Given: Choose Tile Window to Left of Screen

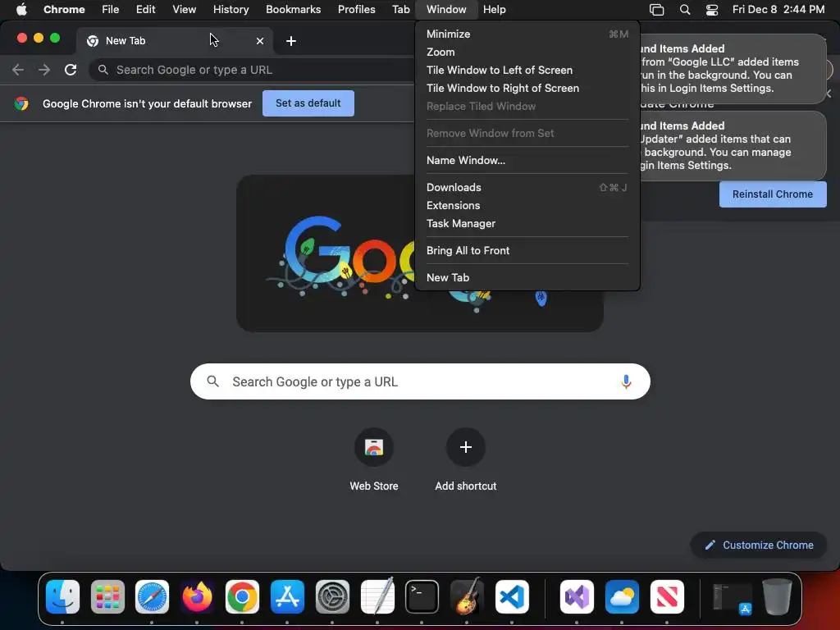Looking at the screenshot, I should click(527, 71).
